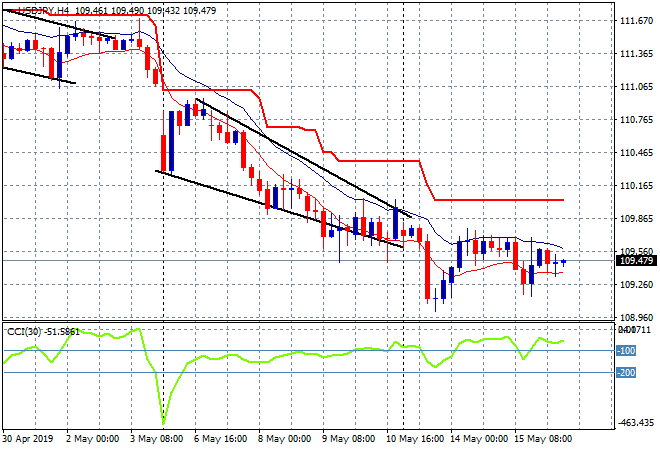Viewport: 660px width, 450px height.
Task: Click the 15 May 08:00 time label
Action: (x=543, y=439)
